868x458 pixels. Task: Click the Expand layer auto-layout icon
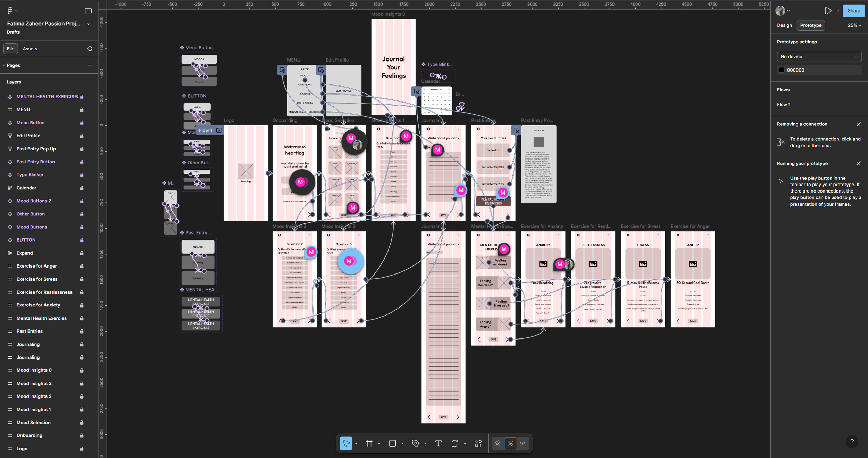click(10, 253)
